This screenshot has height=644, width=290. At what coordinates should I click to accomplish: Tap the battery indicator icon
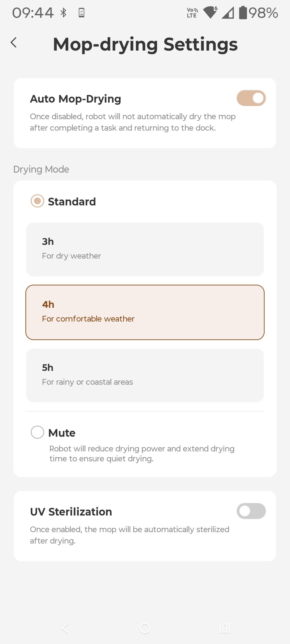coord(243,13)
